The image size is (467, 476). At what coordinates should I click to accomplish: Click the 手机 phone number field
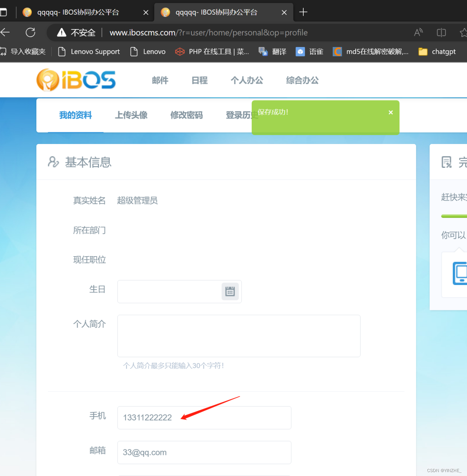(204, 418)
